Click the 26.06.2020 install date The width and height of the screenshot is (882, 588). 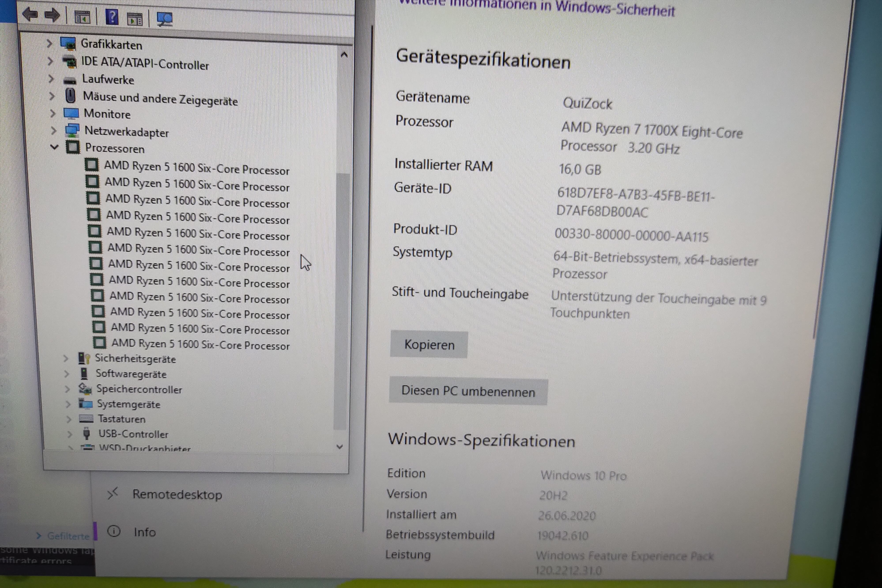click(x=567, y=516)
